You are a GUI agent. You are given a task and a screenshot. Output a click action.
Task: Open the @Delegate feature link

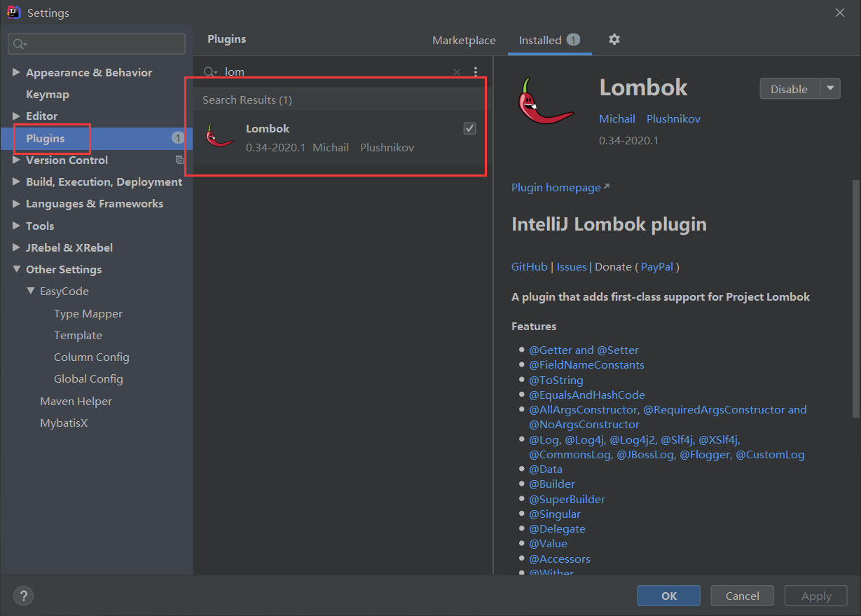point(557,528)
